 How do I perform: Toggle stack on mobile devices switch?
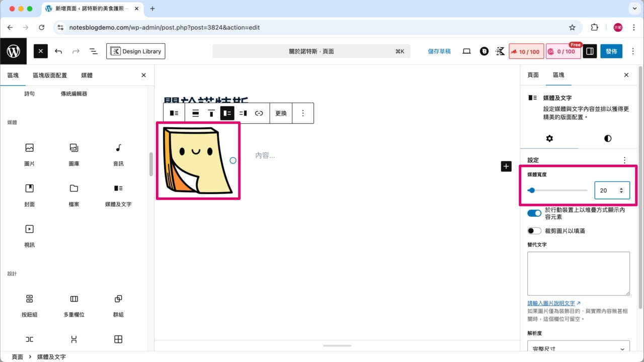pos(534,213)
